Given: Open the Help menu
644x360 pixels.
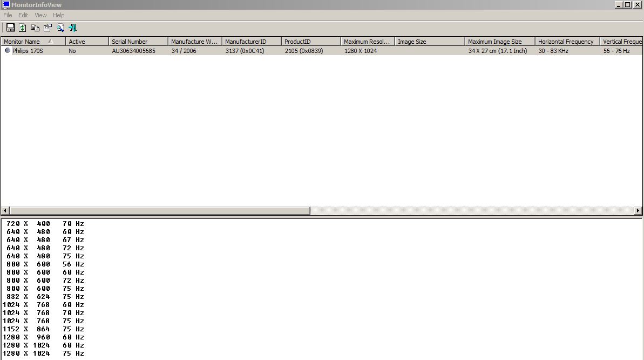Looking at the screenshot, I should point(58,15).
